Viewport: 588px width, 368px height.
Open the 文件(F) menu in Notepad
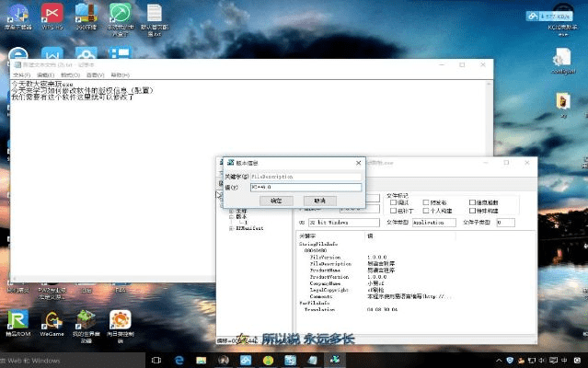(x=18, y=75)
